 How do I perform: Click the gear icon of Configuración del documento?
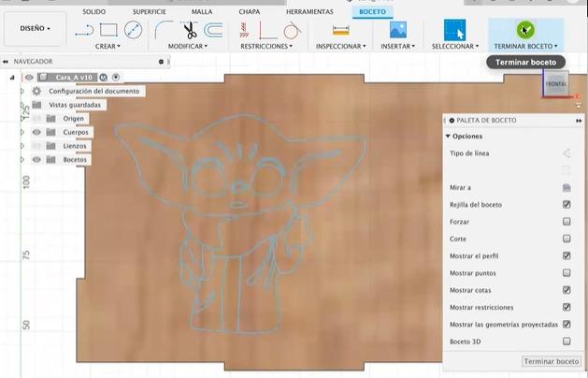pyautogui.click(x=36, y=91)
